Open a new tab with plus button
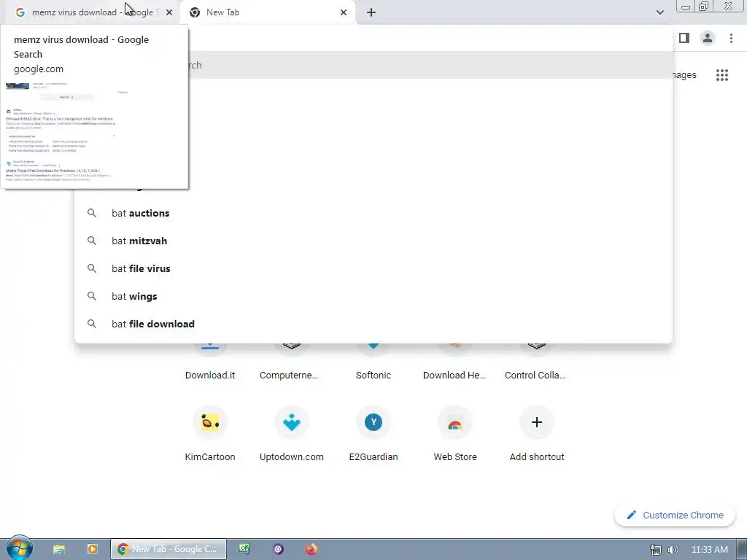 (x=371, y=12)
